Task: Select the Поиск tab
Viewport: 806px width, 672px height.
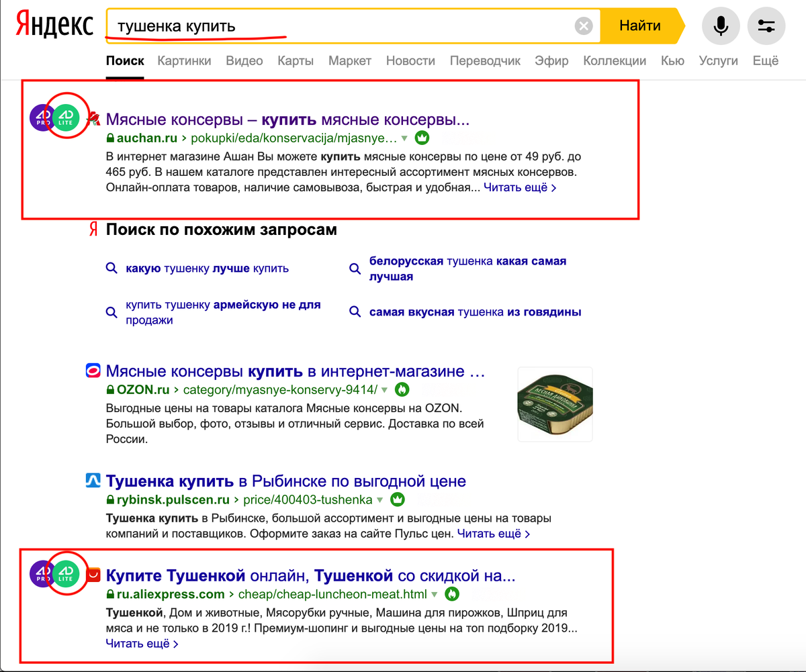Action: (125, 61)
